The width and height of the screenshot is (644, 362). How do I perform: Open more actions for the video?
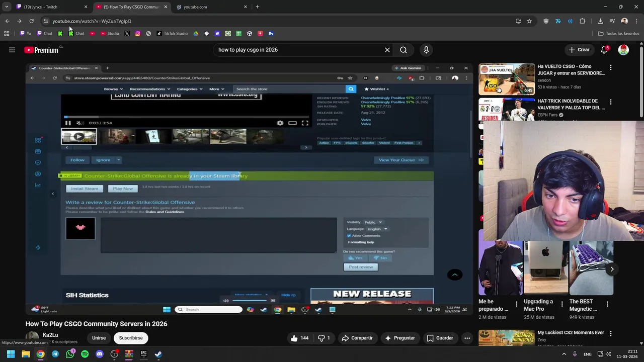pyautogui.click(x=467, y=338)
